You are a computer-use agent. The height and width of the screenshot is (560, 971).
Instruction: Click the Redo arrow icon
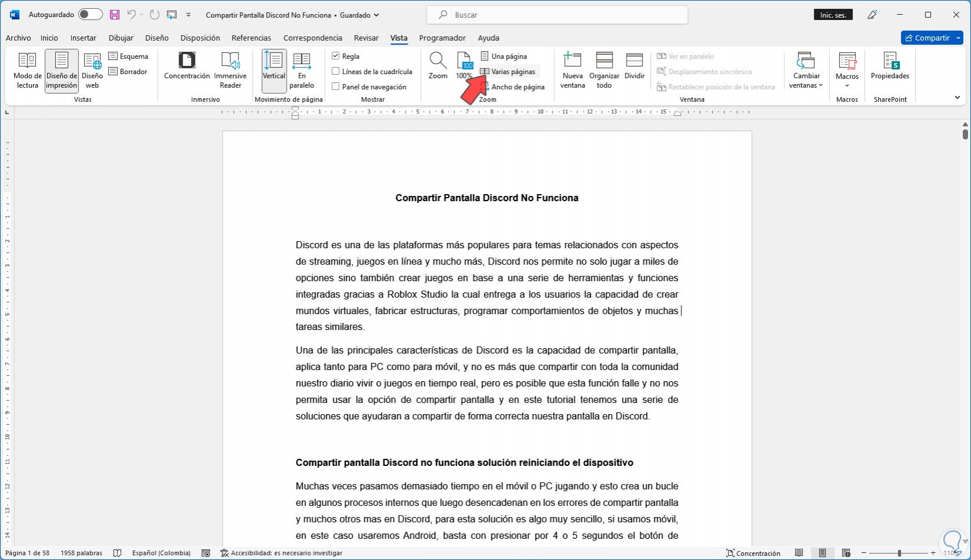coord(154,15)
